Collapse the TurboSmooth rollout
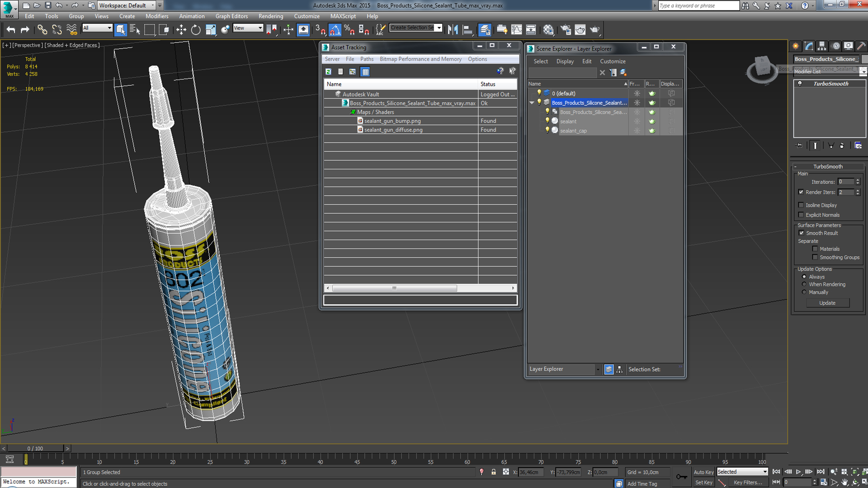This screenshot has width=868, height=488. click(x=795, y=166)
